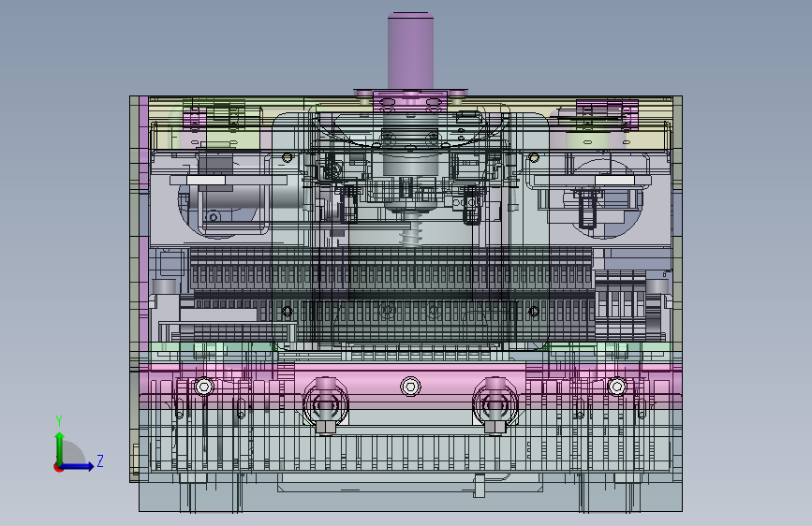This screenshot has width=812, height=526.
Task: Select the right hex socket screw on pink rail
Action: (x=617, y=387)
